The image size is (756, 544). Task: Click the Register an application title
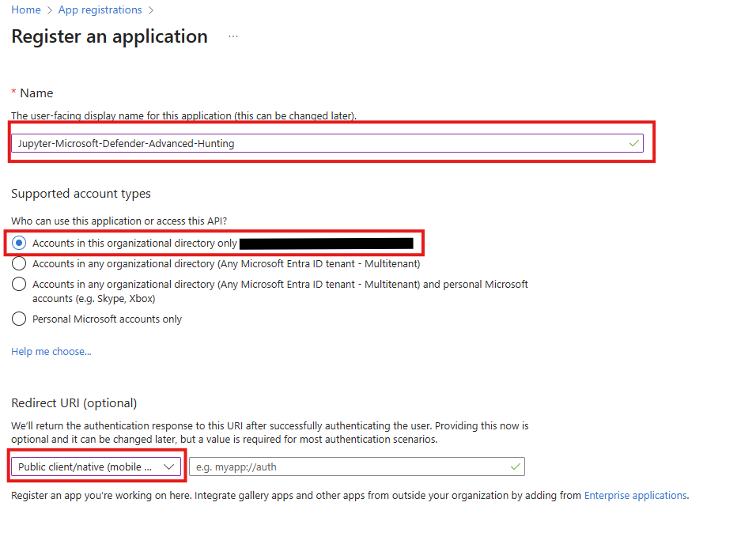(x=109, y=36)
